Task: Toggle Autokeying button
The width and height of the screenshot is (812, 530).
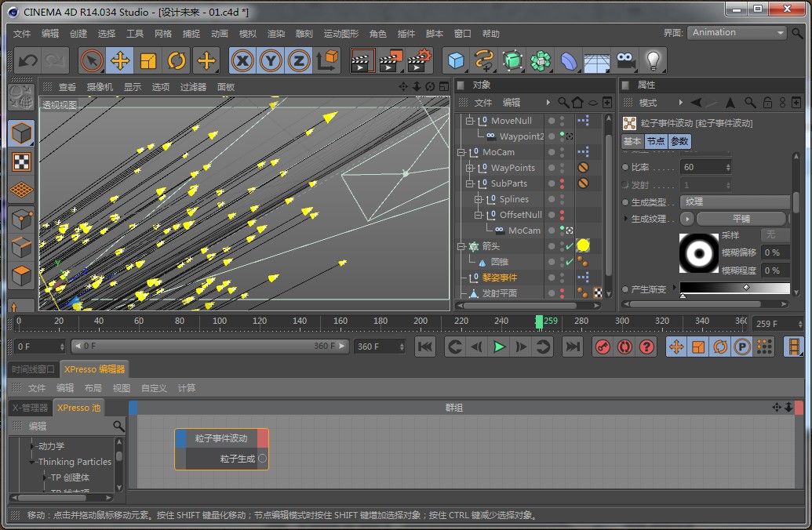Action: (x=624, y=347)
